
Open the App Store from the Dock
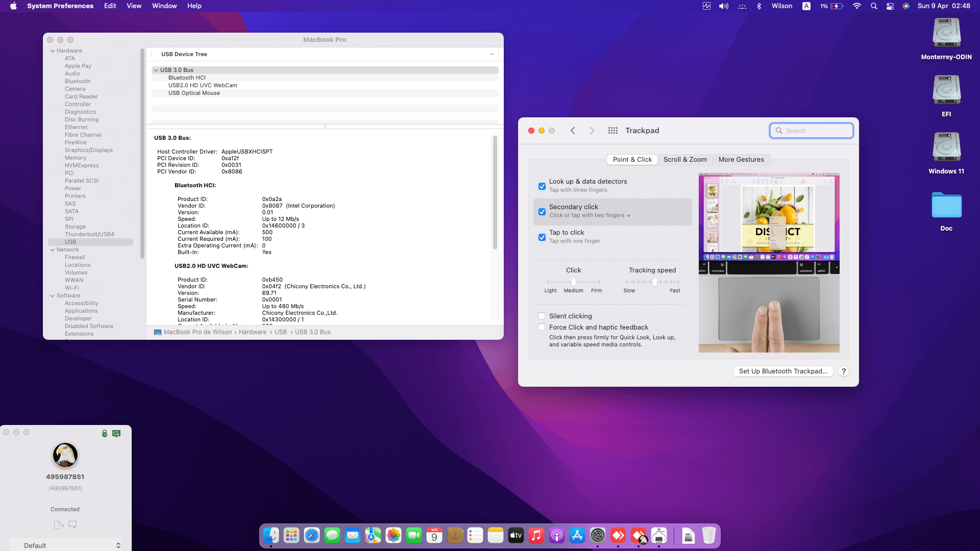click(x=577, y=535)
